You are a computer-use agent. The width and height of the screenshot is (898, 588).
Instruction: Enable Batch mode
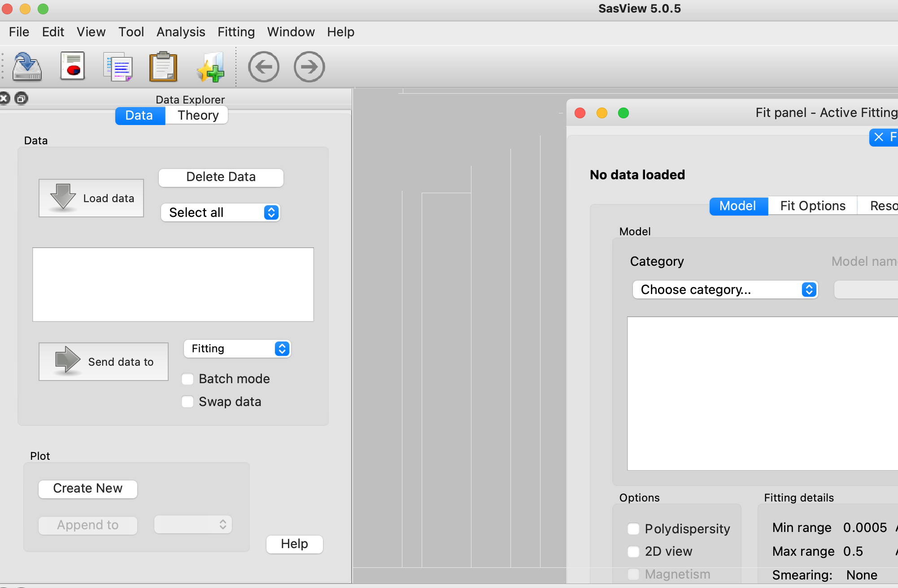tap(187, 379)
